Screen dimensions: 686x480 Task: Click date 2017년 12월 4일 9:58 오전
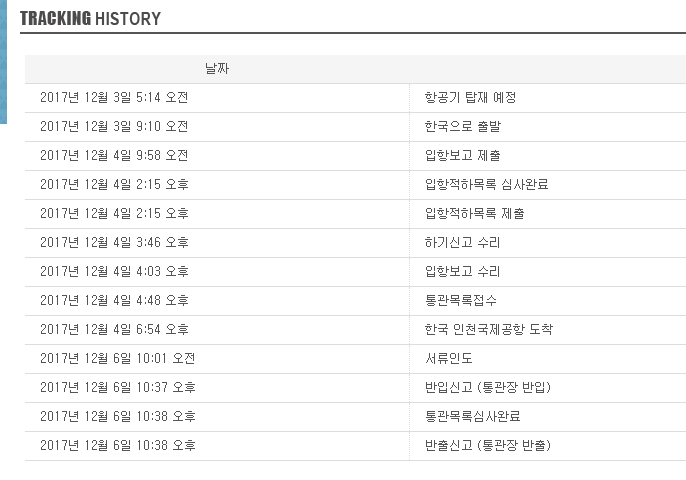(x=114, y=156)
